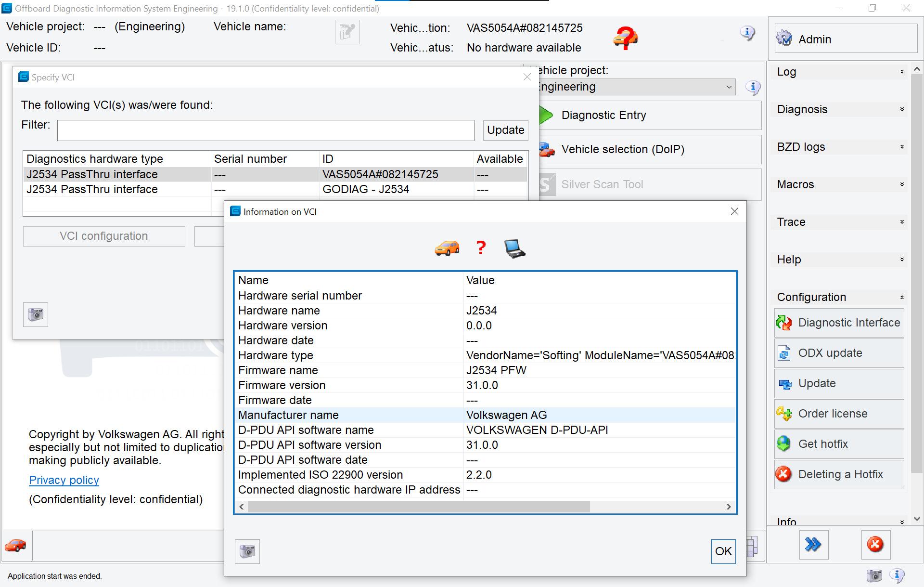Click the blue double-arrow forward button

coord(813,545)
